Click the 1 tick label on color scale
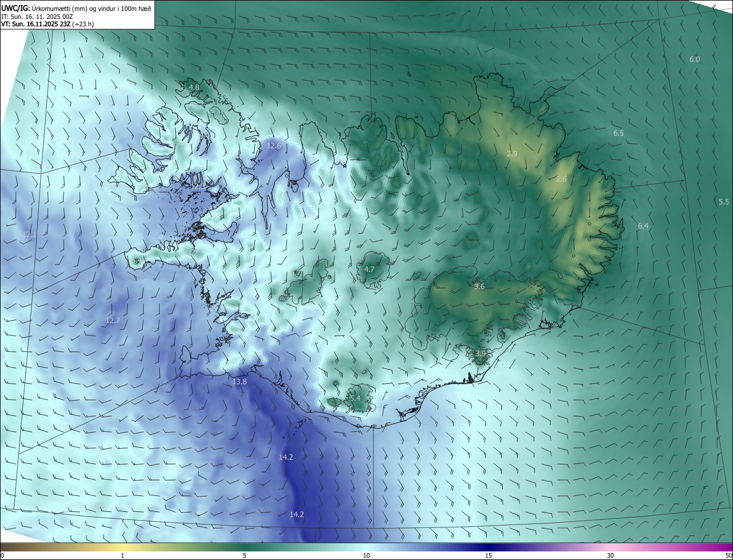This screenshot has height=560, width=733. click(123, 555)
